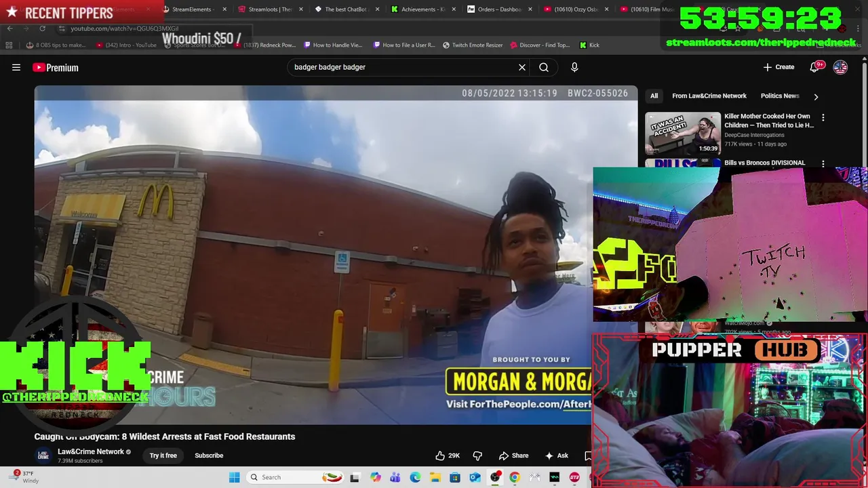Open Google Chrome from the taskbar
Image resolution: width=868 pixels, height=488 pixels.
pos(515,477)
